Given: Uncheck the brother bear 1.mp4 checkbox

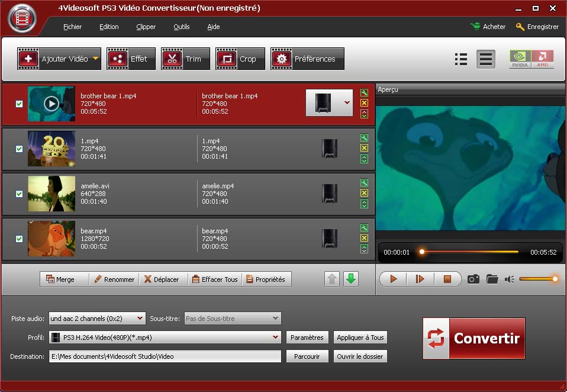Looking at the screenshot, I should pyautogui.click(x=19, y=104).
